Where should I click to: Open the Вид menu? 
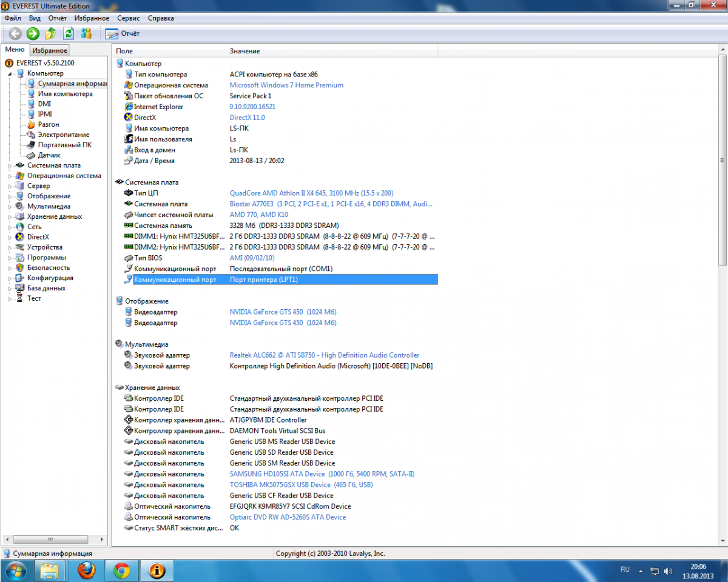point(35,18)
